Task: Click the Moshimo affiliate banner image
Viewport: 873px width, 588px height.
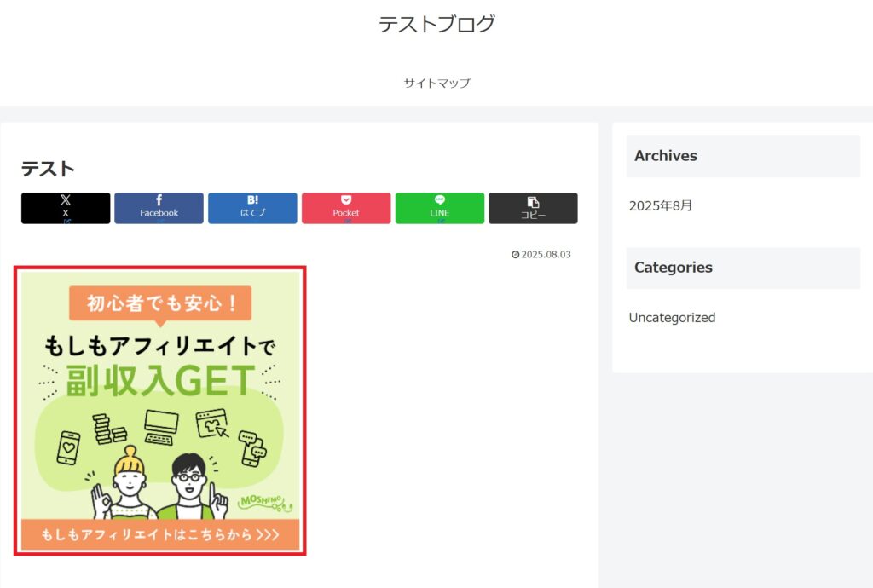Action: click(x=160, y=411)
